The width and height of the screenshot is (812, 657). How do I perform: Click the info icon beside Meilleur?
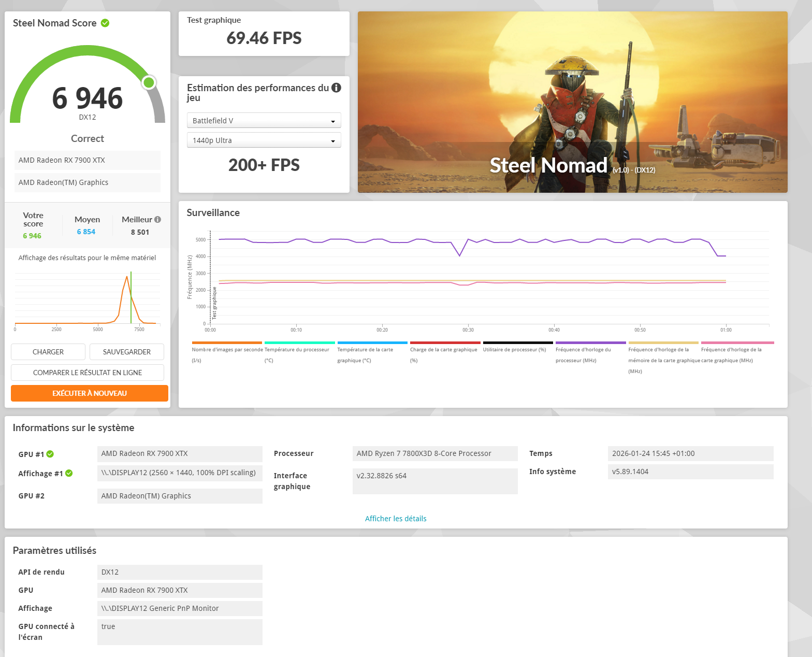pos(157,220)
